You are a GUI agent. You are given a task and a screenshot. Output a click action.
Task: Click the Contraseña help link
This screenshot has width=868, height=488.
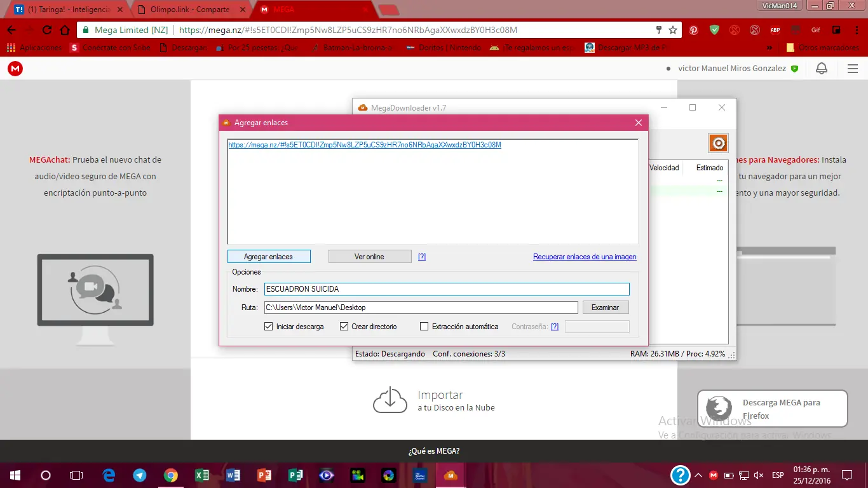coord(555,327)
